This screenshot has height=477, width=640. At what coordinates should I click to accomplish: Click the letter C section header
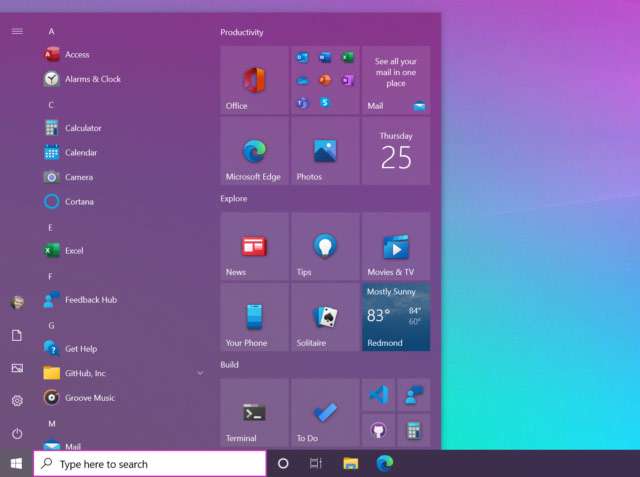coord(51,105)
